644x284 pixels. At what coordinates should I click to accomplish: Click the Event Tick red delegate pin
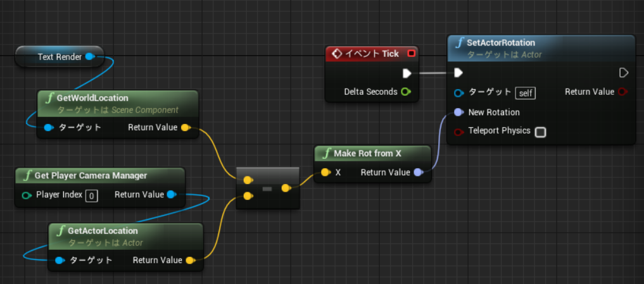[x=411, y=53]
